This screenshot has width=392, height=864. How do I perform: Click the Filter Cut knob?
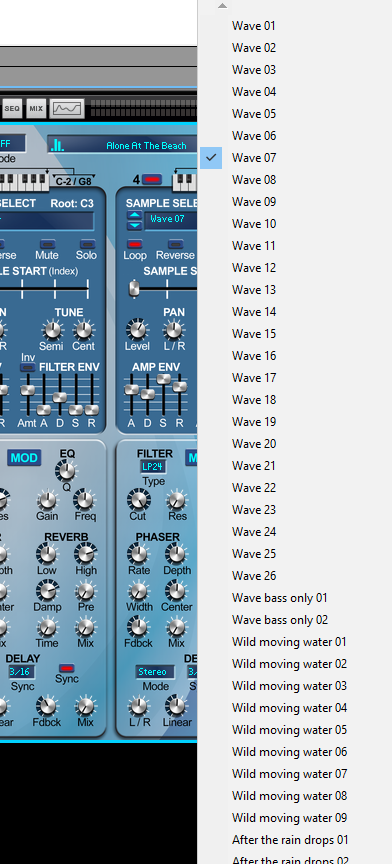coord(138,500)
